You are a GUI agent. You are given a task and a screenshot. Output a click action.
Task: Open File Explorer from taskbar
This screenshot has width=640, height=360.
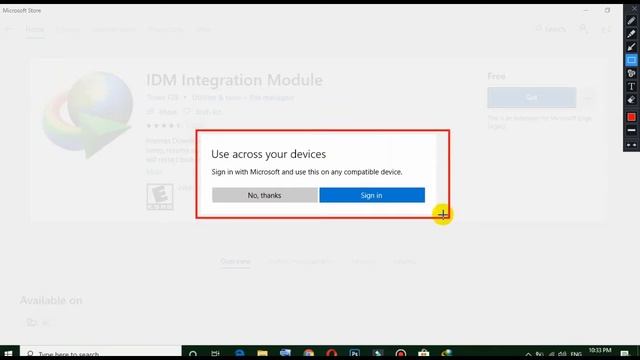[262, 353]
